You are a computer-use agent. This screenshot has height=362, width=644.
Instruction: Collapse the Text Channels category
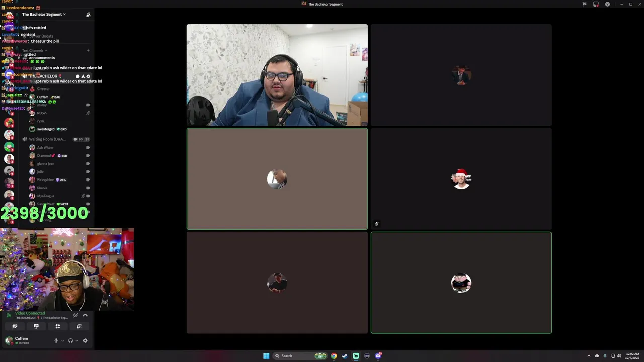tap(34, 50)
